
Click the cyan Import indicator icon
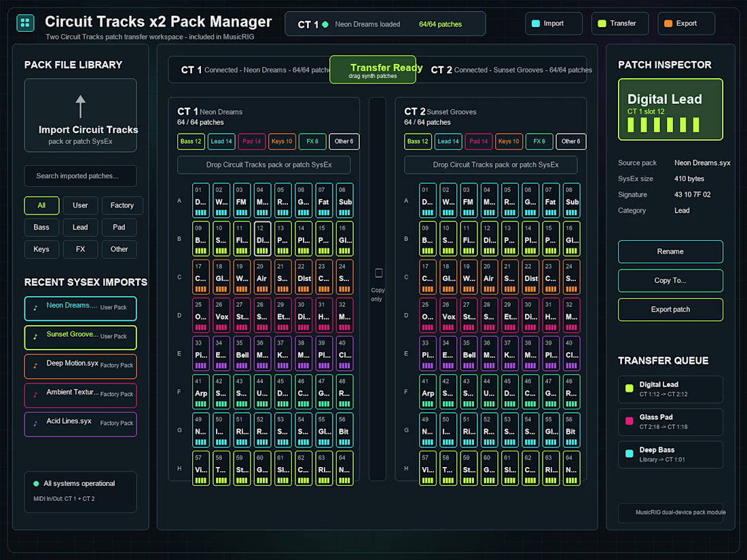point(536,23)
